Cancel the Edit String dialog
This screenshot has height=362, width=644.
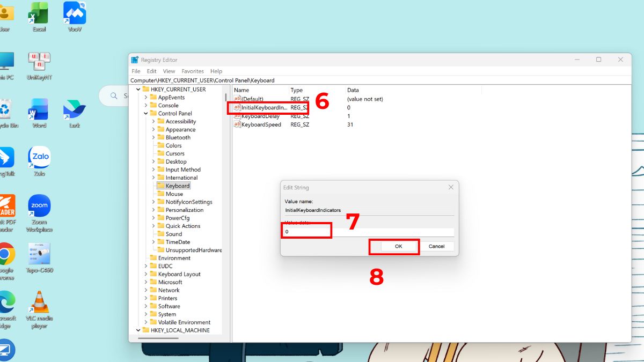436,246
